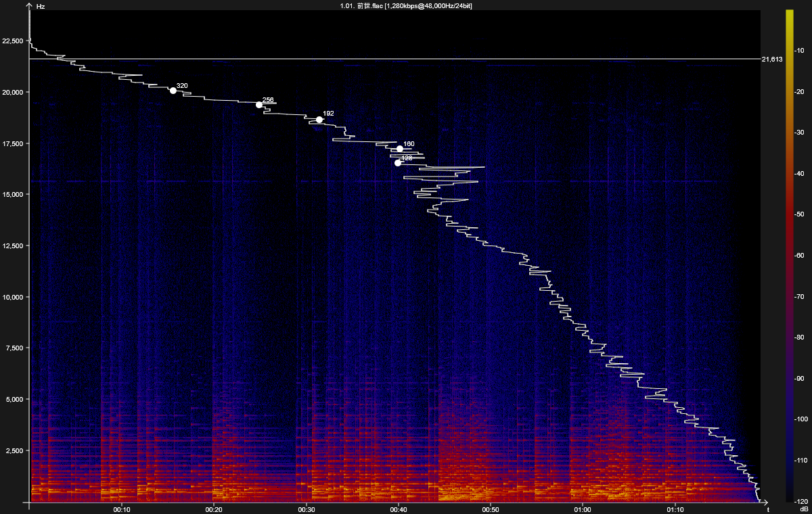Click the 10,000 Hz axis label
Viewport: 812px width, 514px height.
coord(13,297)
